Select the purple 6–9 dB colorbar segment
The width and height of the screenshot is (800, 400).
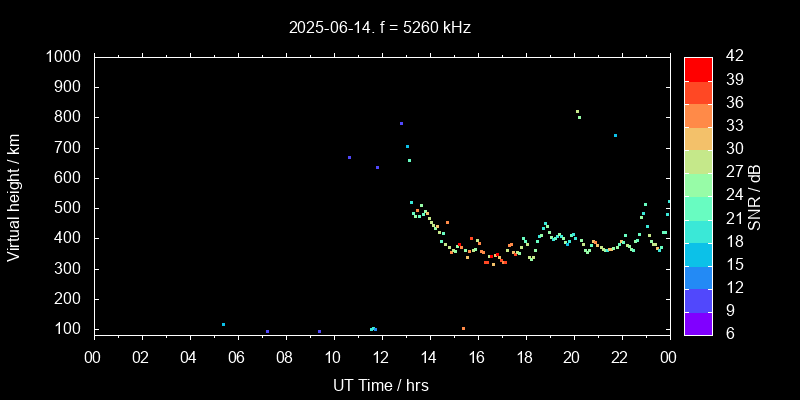pos(698,322)
